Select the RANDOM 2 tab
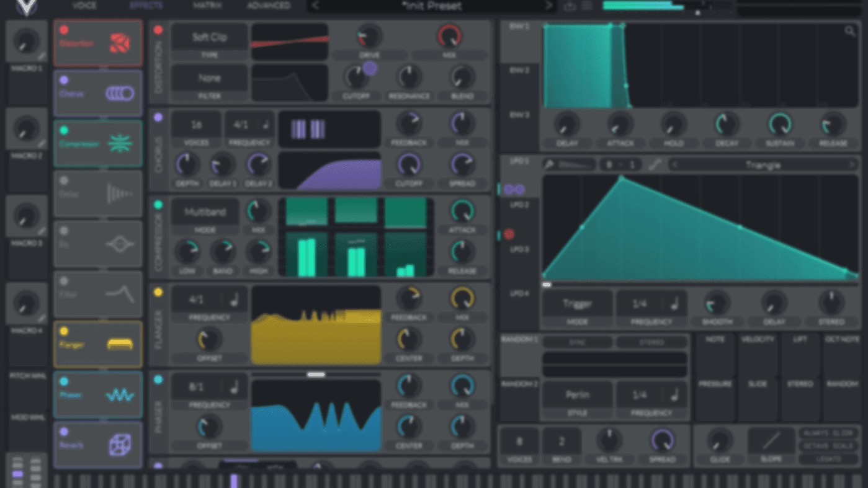868x488 pixels. pyautogui.click(x=520, y=384)
